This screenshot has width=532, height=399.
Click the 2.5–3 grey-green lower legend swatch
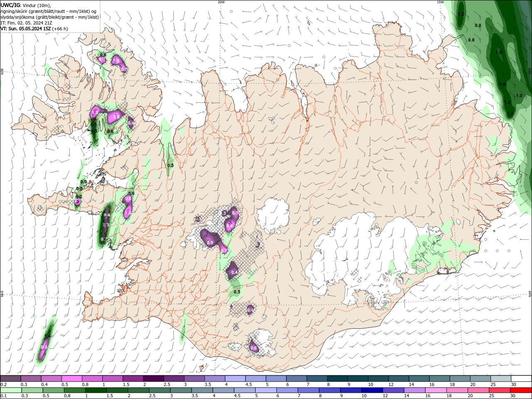pos(159,390)
